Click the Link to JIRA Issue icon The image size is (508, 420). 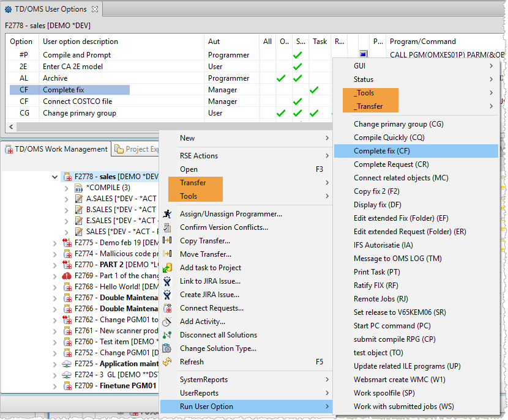(167, 281)
